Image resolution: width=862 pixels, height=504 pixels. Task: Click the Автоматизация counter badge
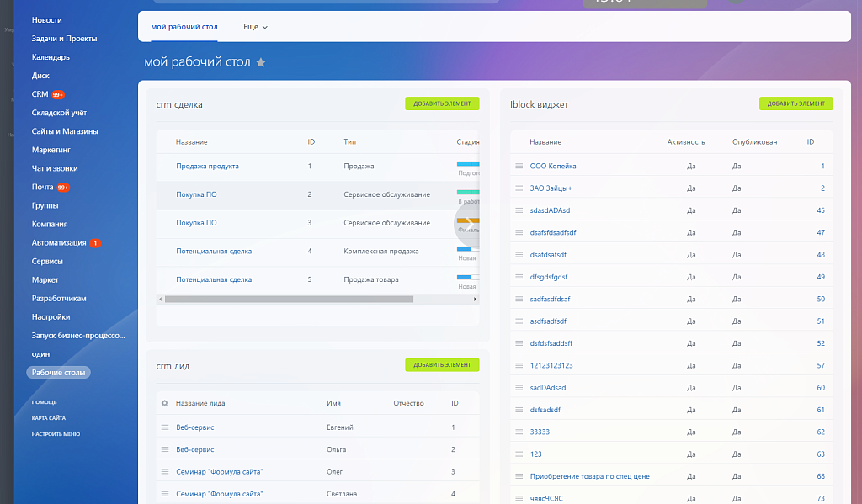coord(95,243)
